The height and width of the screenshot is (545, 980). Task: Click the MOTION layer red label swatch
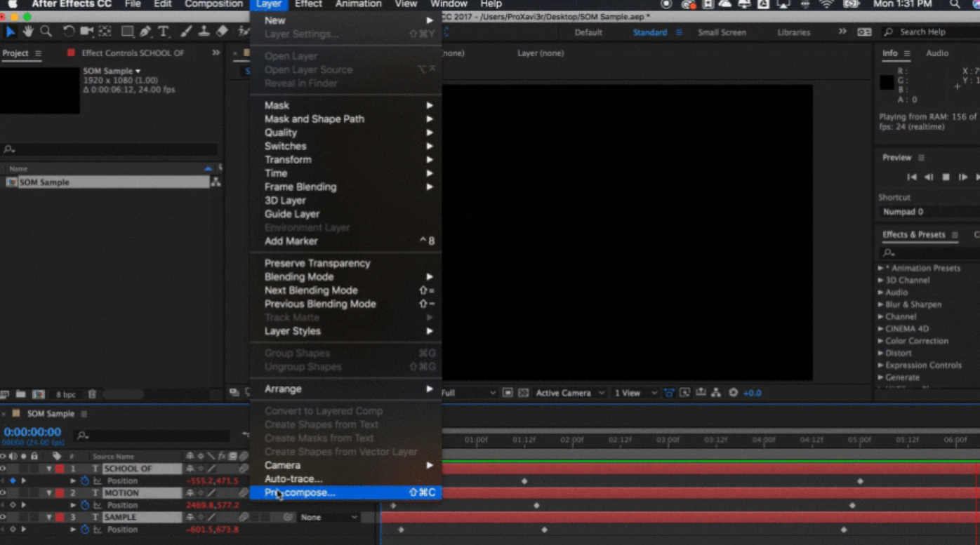click(x=60, y=493)
